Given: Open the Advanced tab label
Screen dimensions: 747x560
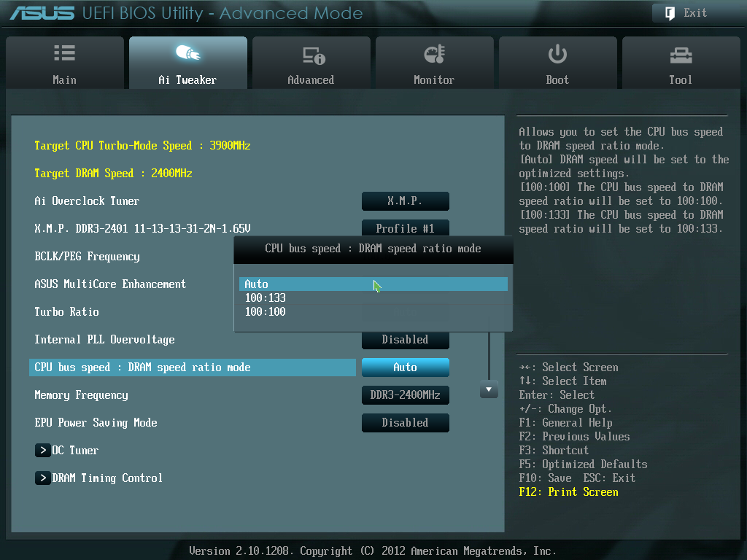Looking at the screenshot, I should point(311,79).
